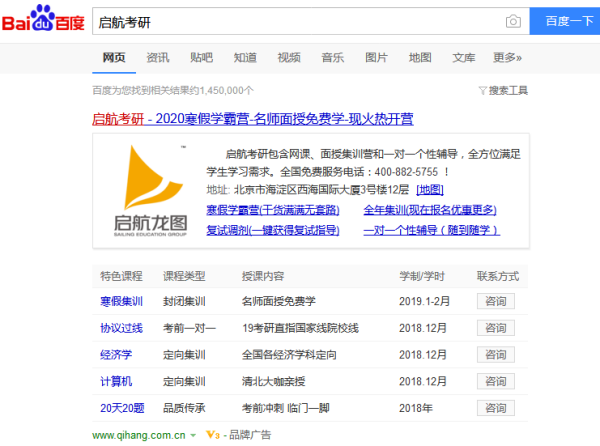600x446 pixels.
Task: Expand the 更多» menu
Action: (x=507, y=58)
